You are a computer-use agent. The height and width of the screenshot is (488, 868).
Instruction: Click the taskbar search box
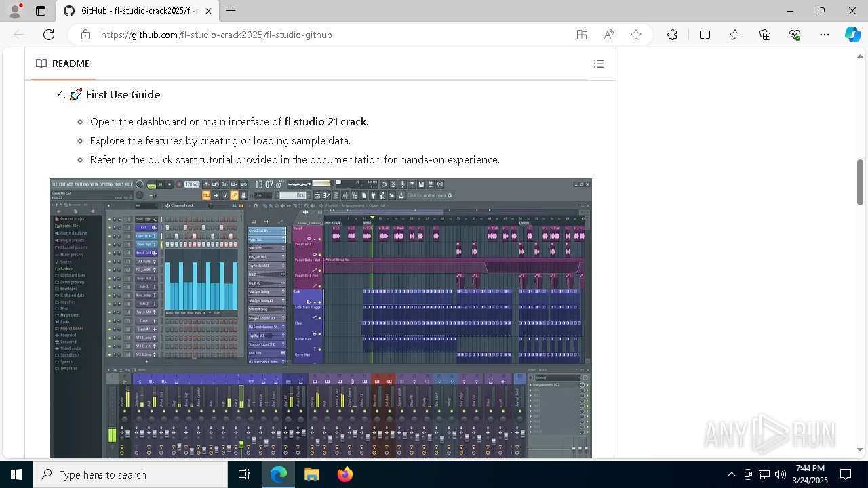pyautogui.click(x=130, y=474)
